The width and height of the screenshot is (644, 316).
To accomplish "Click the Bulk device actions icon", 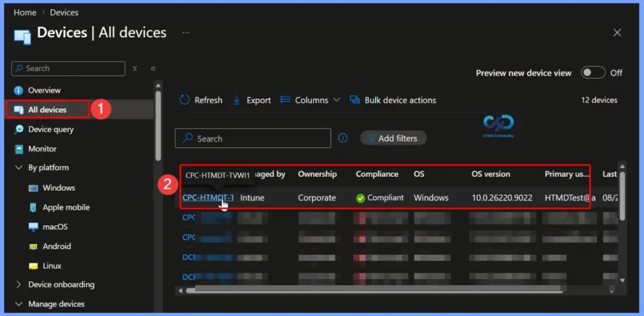I will pos(355,100).
